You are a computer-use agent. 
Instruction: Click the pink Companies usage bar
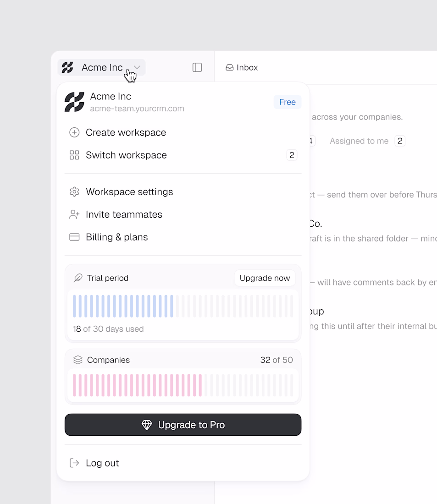[183, 385]
